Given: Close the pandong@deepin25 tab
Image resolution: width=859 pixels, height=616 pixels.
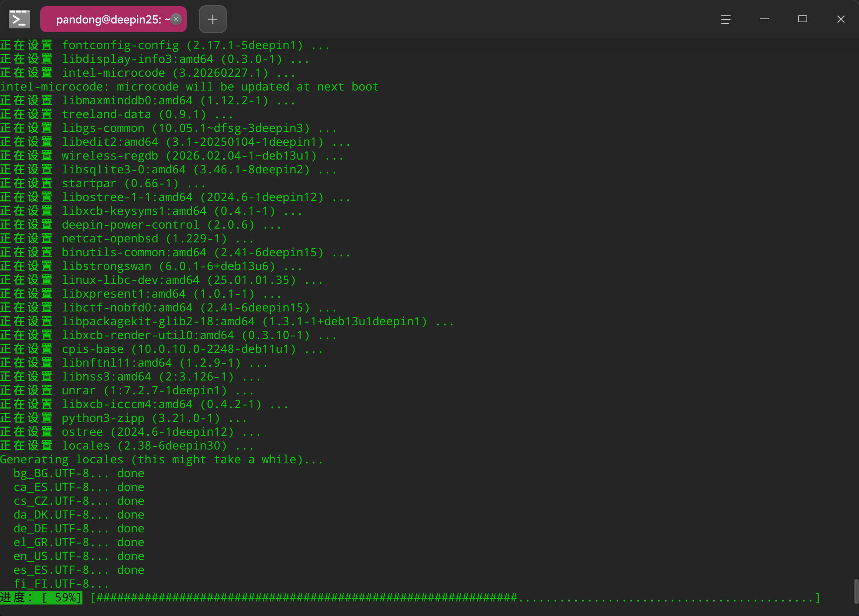Looking at the screenshot, I should 176,19.
